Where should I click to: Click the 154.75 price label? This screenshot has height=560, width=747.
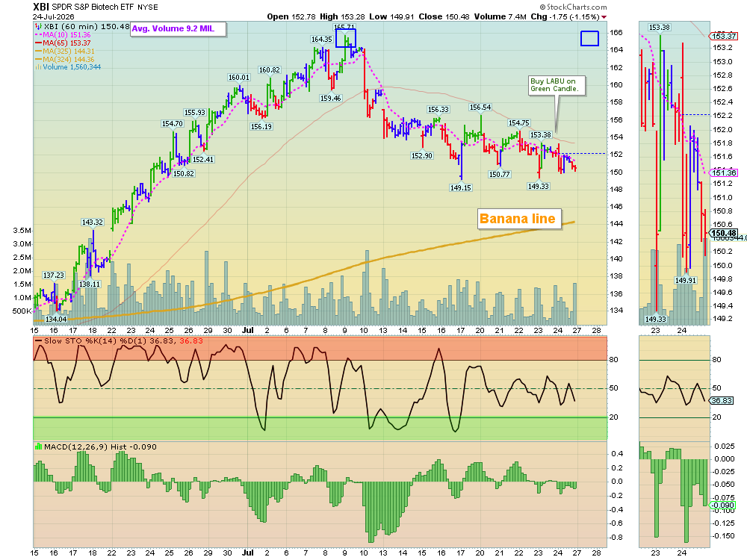[519, 123]
